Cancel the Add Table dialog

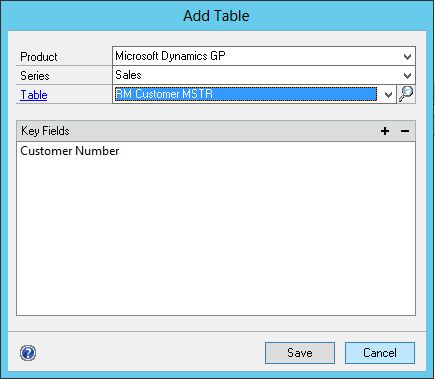pos(380,353)
